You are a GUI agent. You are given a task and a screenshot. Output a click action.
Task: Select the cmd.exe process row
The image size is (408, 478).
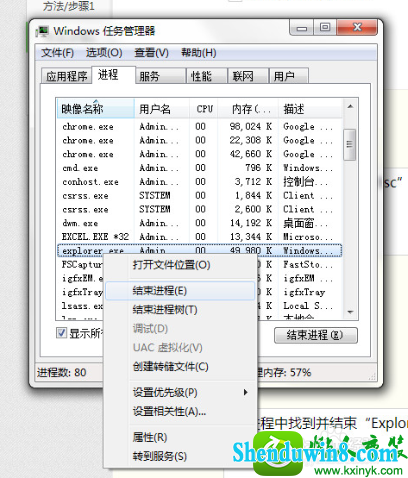(x=200, y=168)
